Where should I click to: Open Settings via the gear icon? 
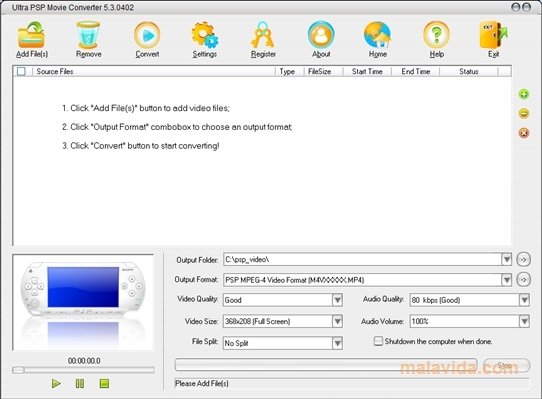[x=205, y=35]
